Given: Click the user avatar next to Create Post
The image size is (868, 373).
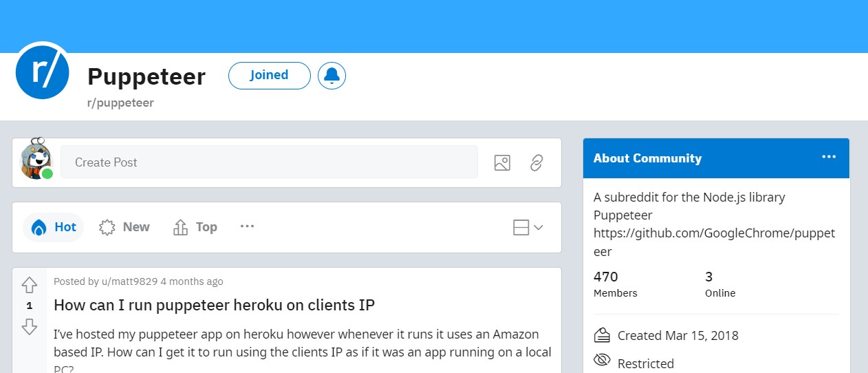Looking at the screenshot, I should [36, 160].
